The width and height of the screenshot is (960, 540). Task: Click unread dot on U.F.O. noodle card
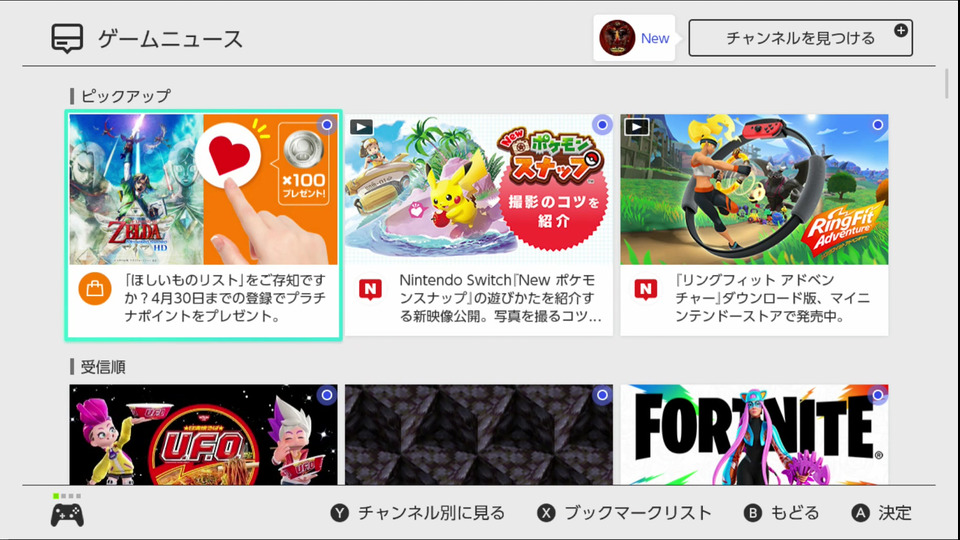[x=327, y=396]
